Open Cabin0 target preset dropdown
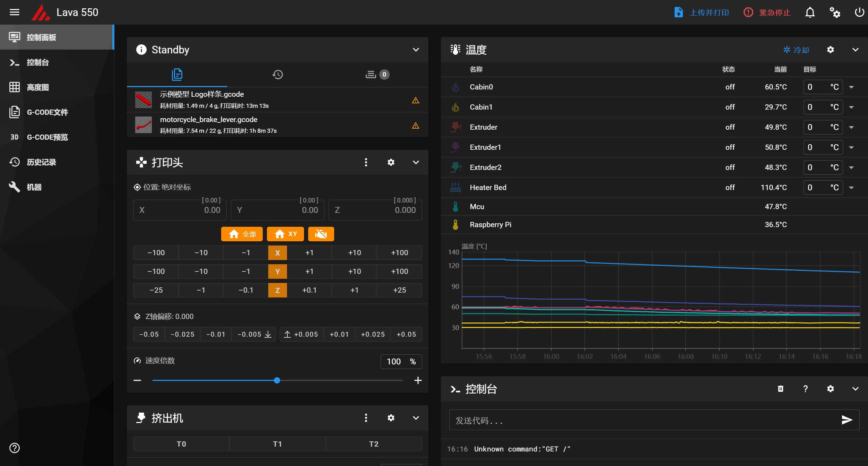The height and width of the screenshot is (466, 868). [x=851, y=87]
